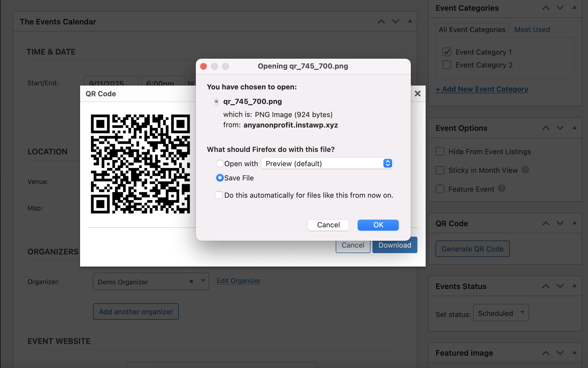The width and height of the screenshot is (588, 368).
Task: Collapse the Event Options panel
Action: coord(575,128)
